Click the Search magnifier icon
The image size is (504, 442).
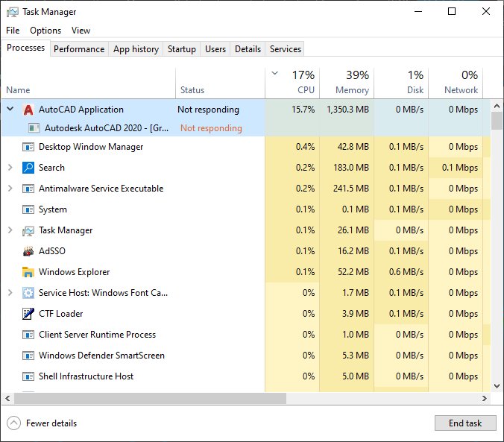coord(28,168)
